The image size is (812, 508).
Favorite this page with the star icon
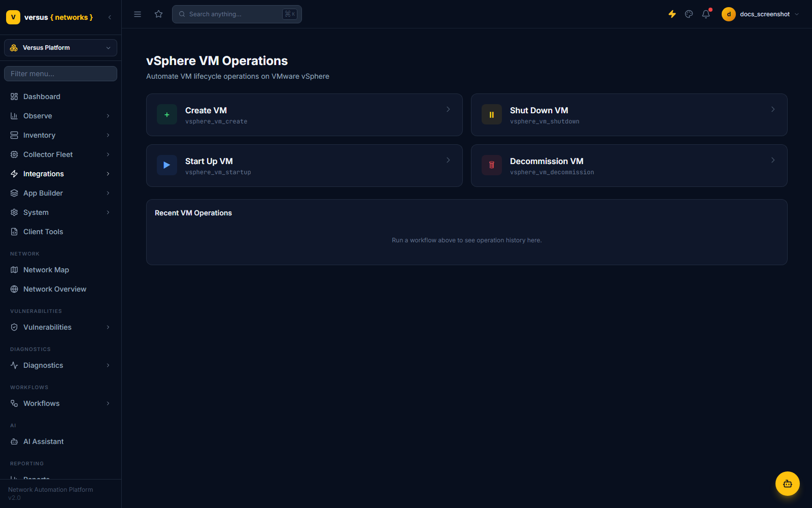159,14
